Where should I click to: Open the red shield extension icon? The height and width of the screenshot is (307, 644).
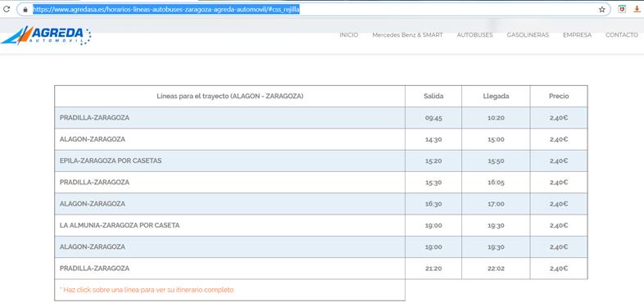622,9
